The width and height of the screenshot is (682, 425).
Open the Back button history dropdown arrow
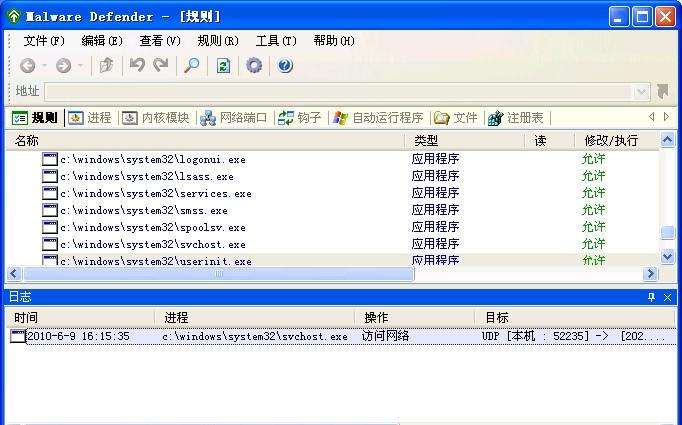(x=44, y=66)
